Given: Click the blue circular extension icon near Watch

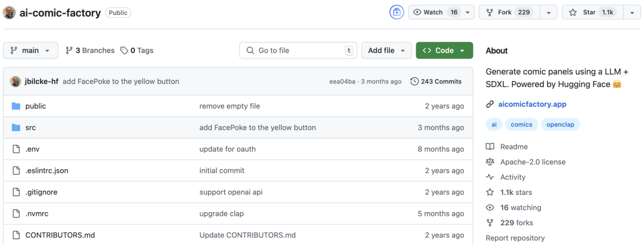Looking at the screenshot, I should point(397,13).
